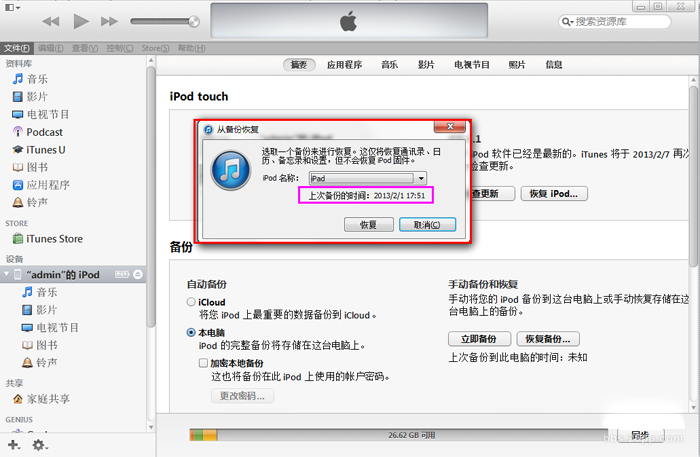The height and width of the screenshot is (457, 700).
Task: Click the storage capacity bar showing 26.62 GB
Action: (397, 435)
